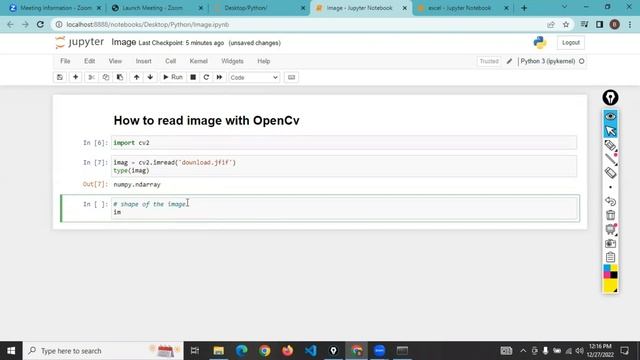Open the pen size dot selector
The height and width of the screenshot is (360, 640).
[x=610, y=187]
